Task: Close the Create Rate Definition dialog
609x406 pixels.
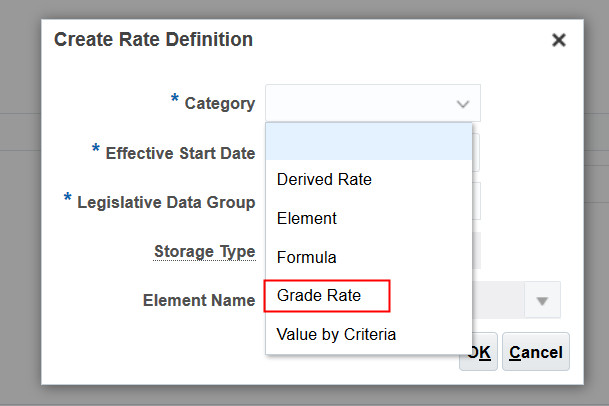Action: [x=559, y=40]
